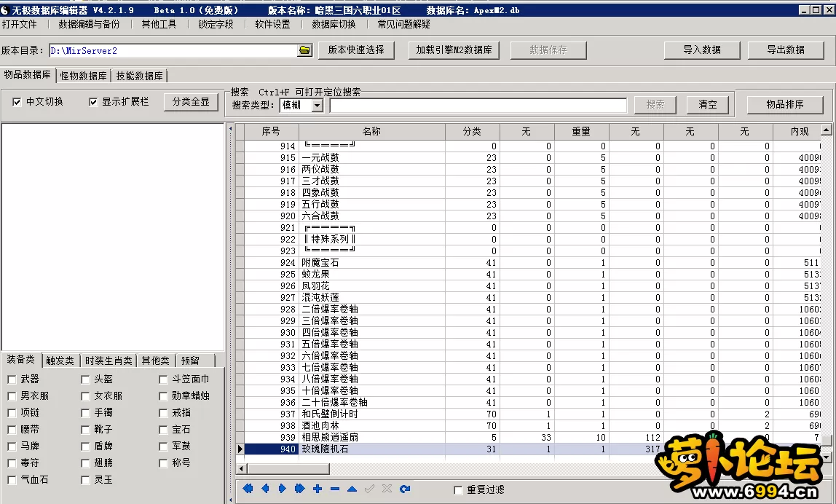Viewport: 836px width, 504px height.
Task: Check the 戒指 category box
Action: coord(163,413)
